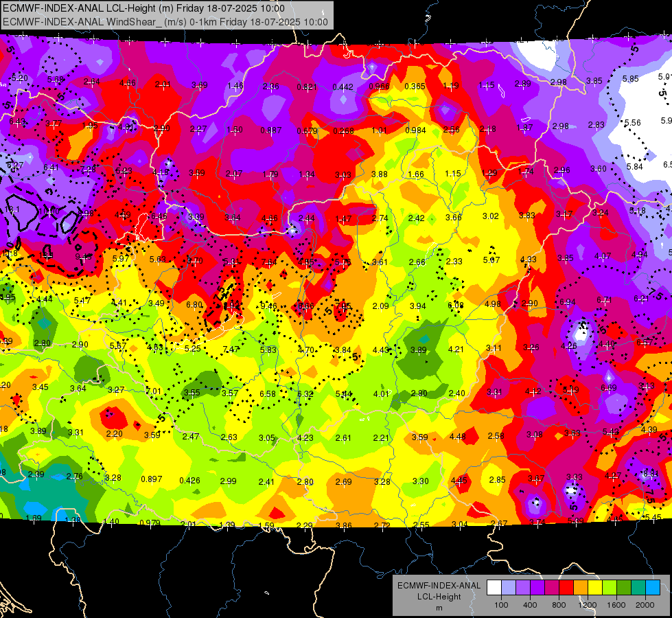Click the wind shear value 4.48
The image size is (672, 618).
(x=457, y=436)
